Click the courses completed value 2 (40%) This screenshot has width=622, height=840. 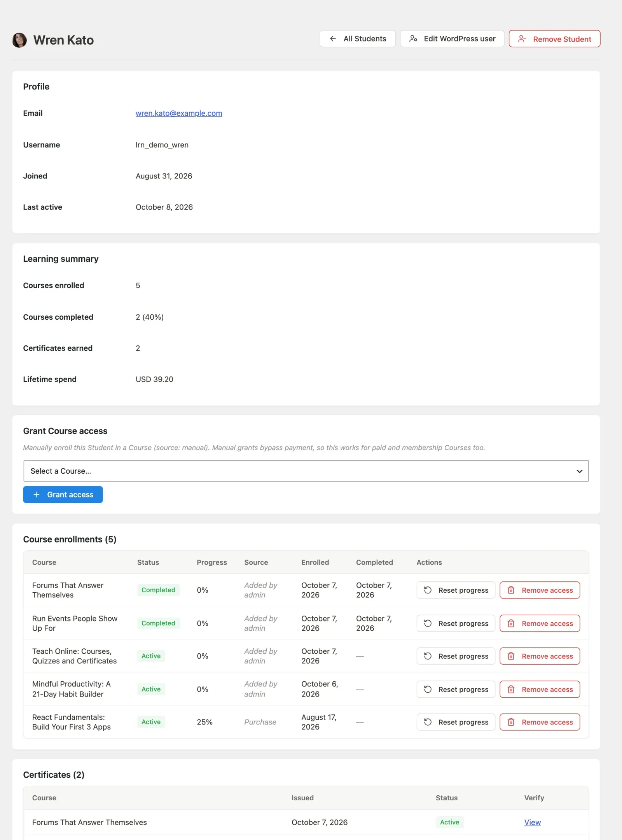(x=150, y=317)
